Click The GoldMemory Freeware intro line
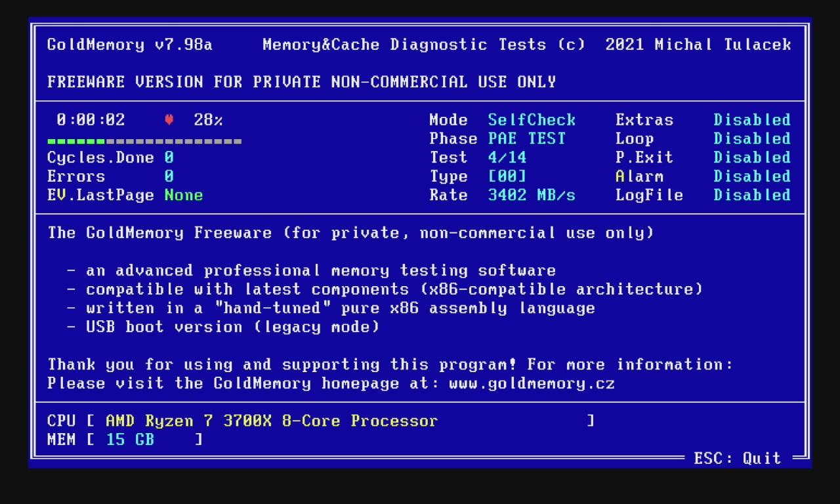The image size is (840, 504). [351, 233]
